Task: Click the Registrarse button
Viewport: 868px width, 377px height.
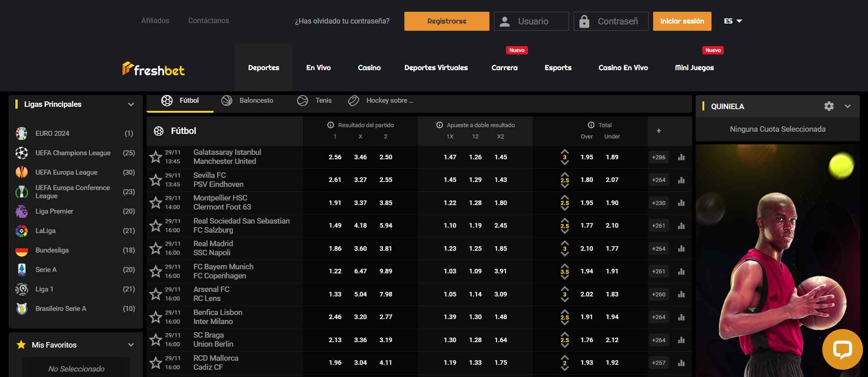Action: pyautogui.click(x=447, y=21)
